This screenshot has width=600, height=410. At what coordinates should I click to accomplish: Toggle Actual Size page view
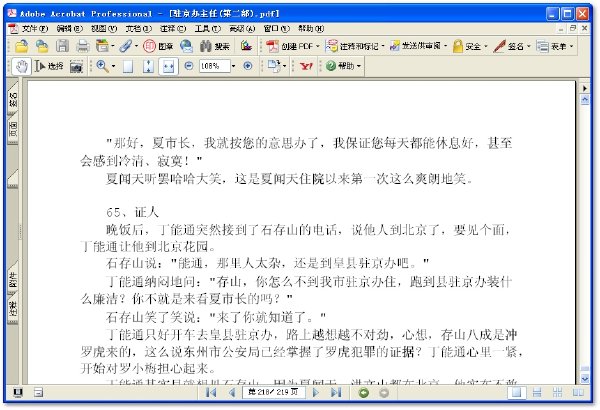click(128, 66)
